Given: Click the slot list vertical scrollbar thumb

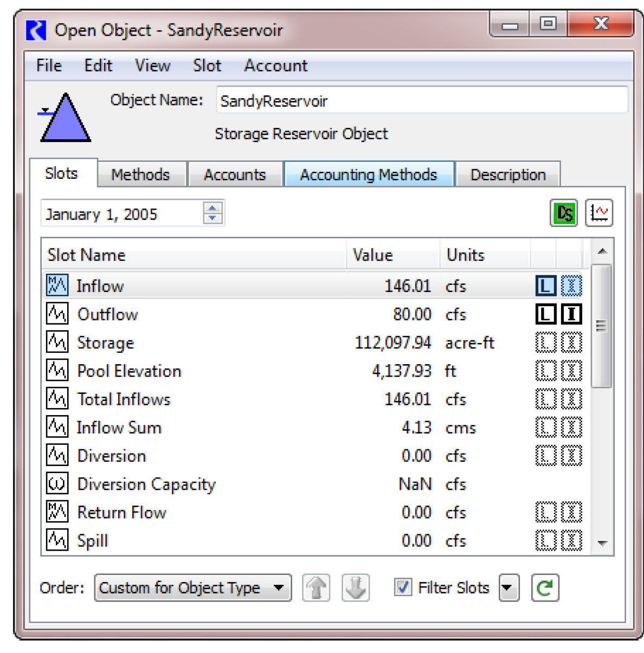Looking at the screenshot, I should (x=601, y=326).
